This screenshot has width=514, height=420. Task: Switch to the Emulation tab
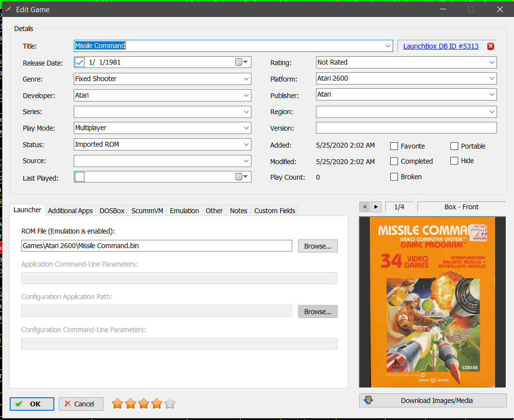(x=184, y=211)
